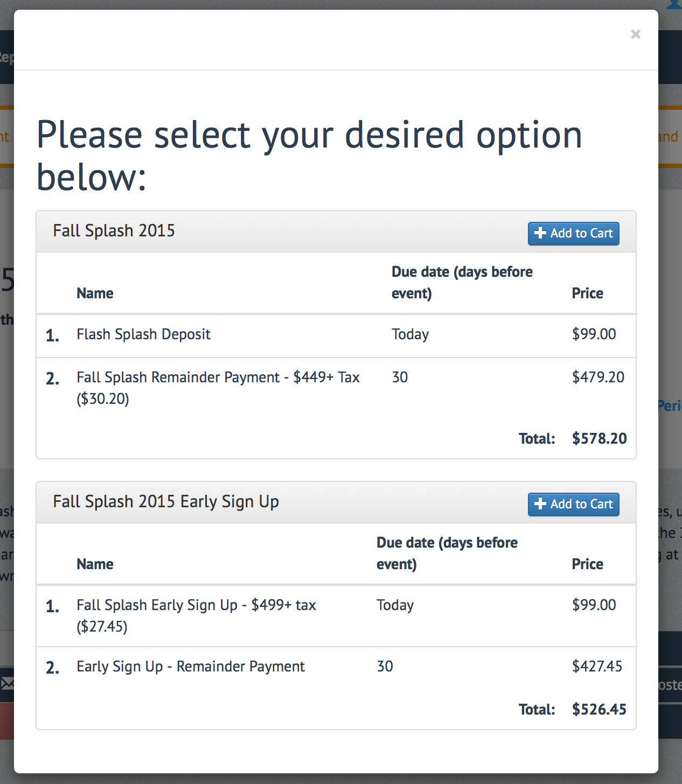This screenshot has height=784, width=682.
Task: Click the partially hidden Peri link
Action: [670, 406]
